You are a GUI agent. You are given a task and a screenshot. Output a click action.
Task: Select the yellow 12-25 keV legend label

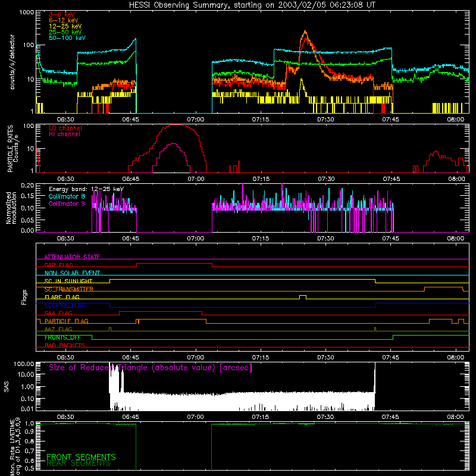coord(65,26)
